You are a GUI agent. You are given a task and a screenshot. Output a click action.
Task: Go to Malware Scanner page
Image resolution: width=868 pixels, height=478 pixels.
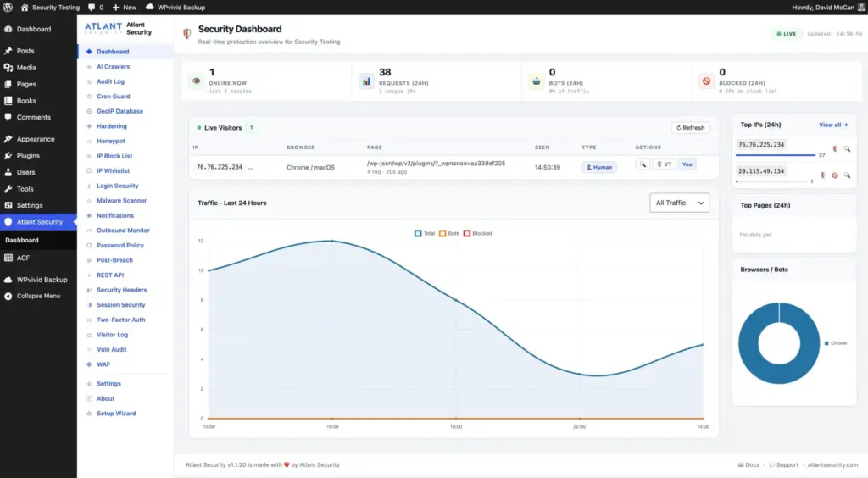tap(122, 200)
